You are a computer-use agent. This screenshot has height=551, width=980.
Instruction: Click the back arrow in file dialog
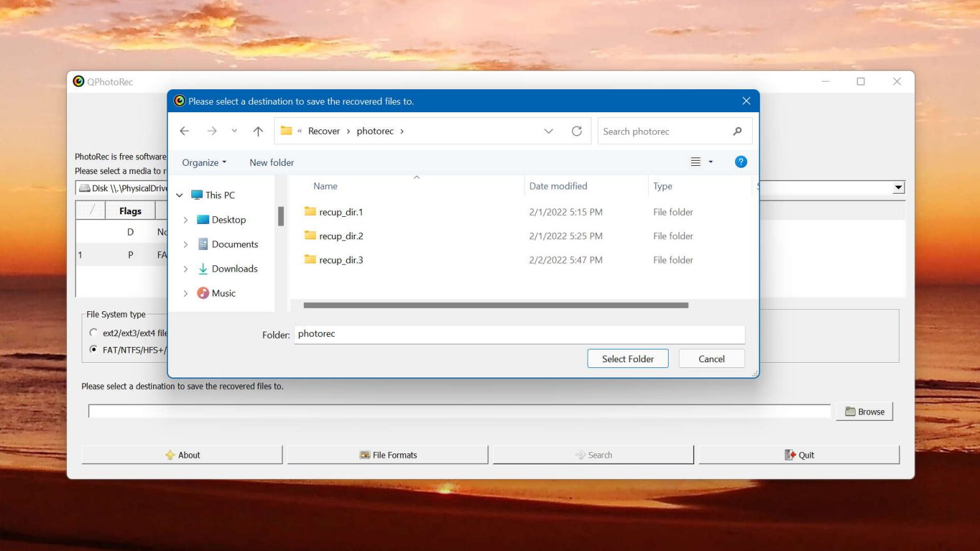click(184, 131)
